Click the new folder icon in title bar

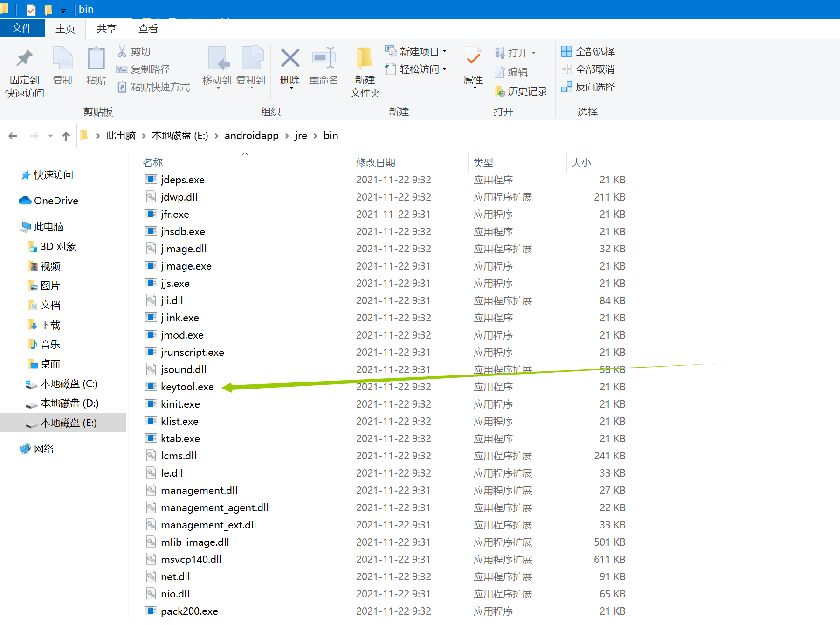coord(48,9)
